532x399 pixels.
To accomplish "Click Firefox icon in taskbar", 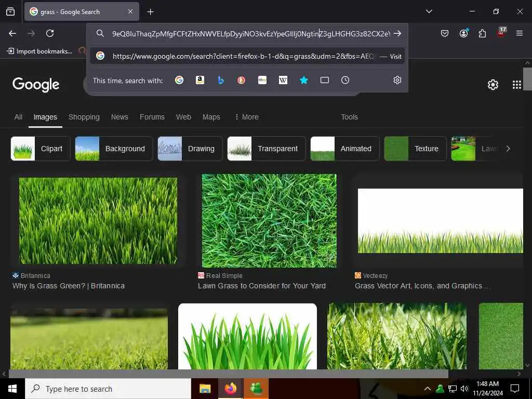I will pyautogui.click(x=230, y=389).
